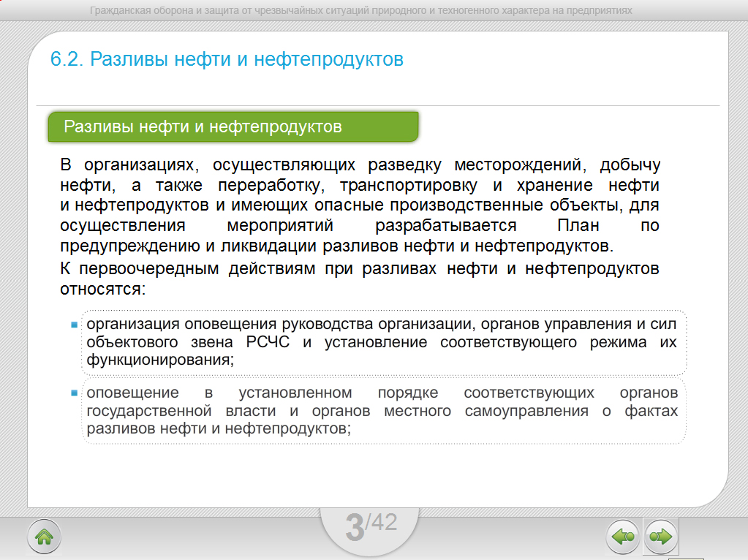
Task: Go back to the previous slide
Action: pos(622,537)
